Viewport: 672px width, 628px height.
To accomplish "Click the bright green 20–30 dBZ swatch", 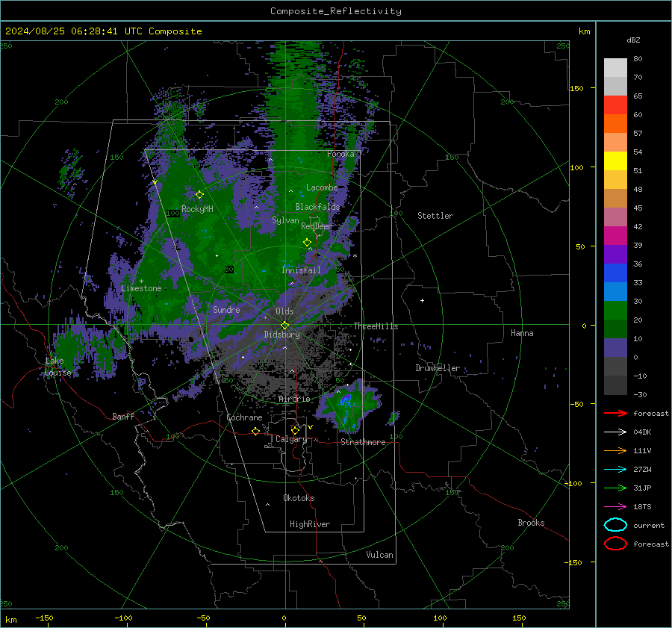I will pyautogui.click(x=615, y=310).
